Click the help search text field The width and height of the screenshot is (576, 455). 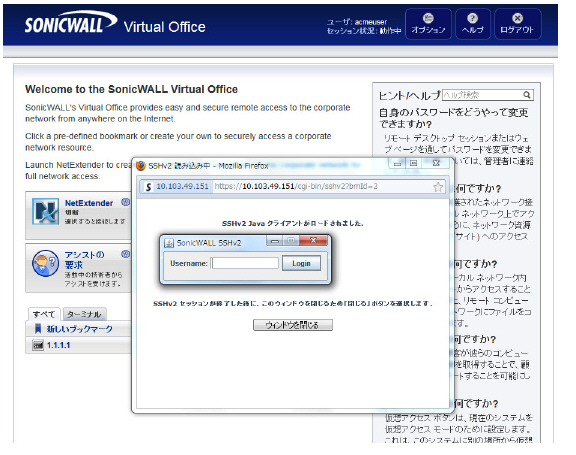coord(482,95)
